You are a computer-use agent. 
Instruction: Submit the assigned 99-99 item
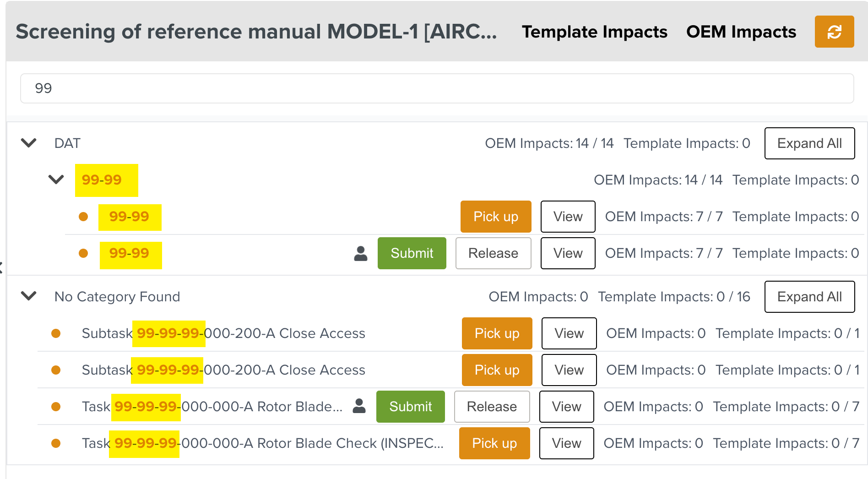pos(412,253)
